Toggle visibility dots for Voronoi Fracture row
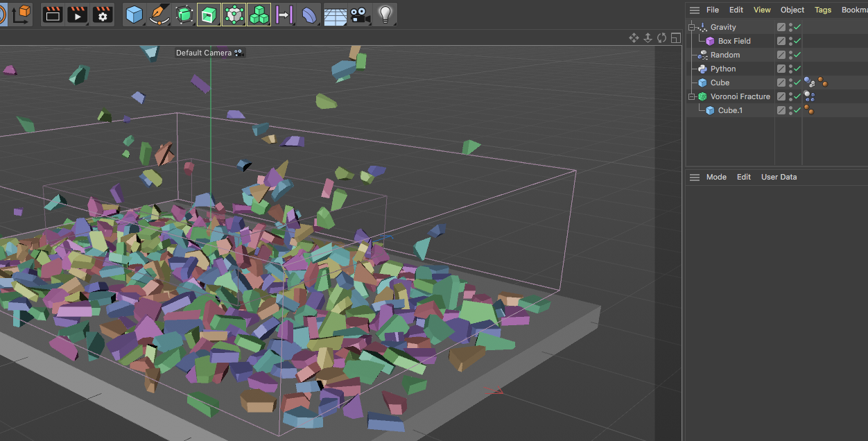The image size is (868, 441). (x=790, y=96)
